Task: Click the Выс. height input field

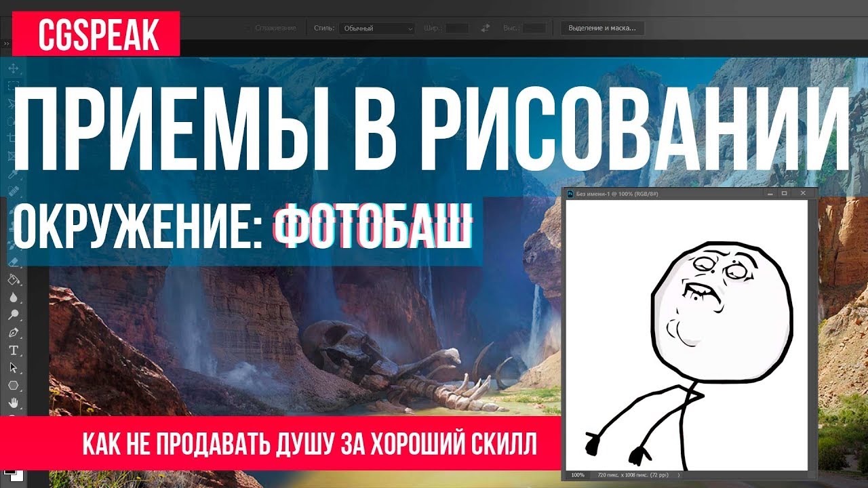Action: [x=534, y=28]
